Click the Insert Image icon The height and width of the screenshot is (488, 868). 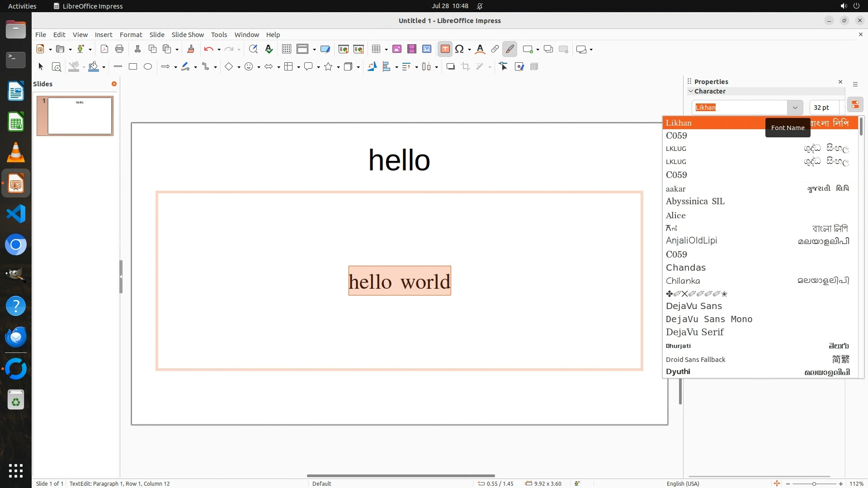(397, 49)
